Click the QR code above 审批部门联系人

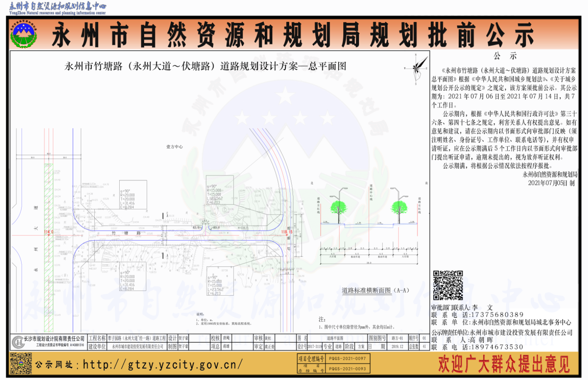click(448, 285)
